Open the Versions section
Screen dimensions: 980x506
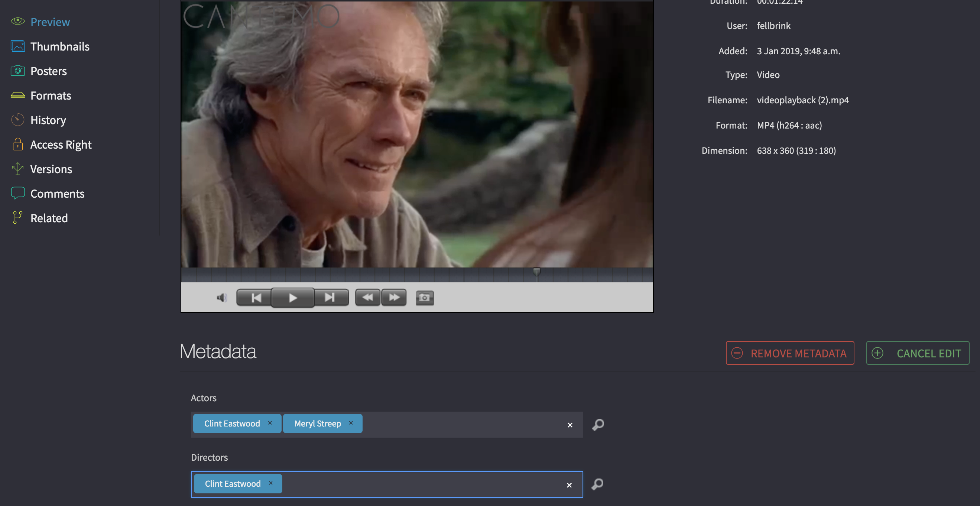[x=51, y=169]
